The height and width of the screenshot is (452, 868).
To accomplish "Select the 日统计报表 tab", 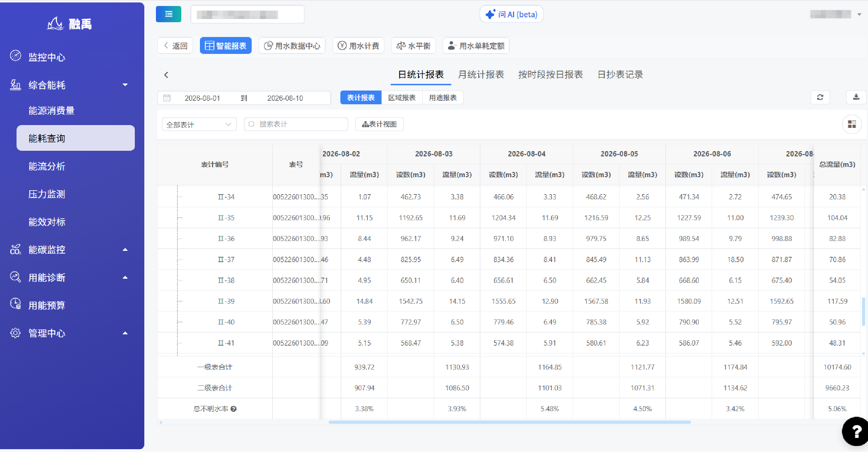I will [x=421, y=75].
